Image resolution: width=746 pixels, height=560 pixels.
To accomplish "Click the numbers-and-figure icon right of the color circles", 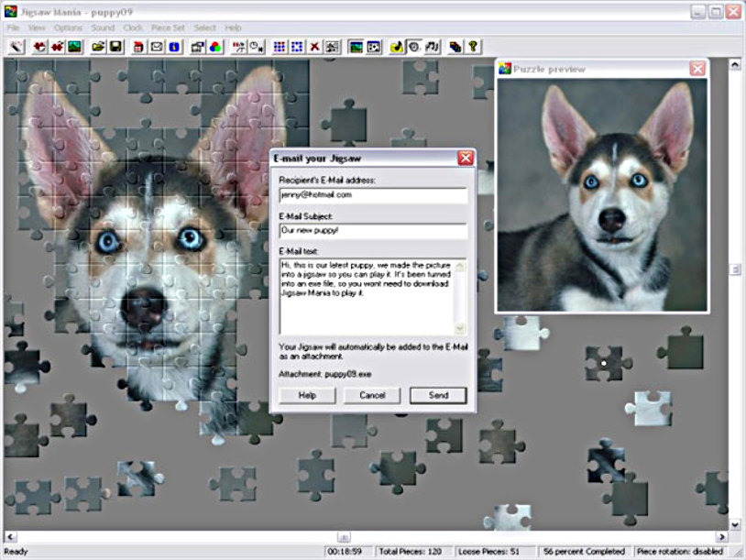I will [x=238, y=47].
